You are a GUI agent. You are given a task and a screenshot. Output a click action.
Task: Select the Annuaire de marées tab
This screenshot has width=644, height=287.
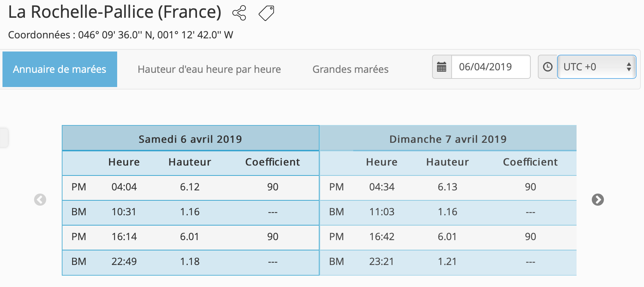pyautogui.click(x=60, y=69)
